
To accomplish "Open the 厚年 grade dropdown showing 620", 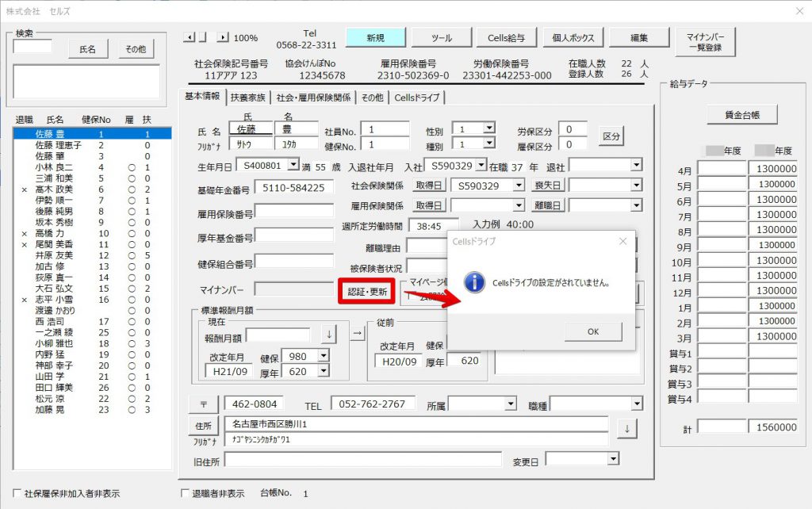I will (x=324, y=371).
